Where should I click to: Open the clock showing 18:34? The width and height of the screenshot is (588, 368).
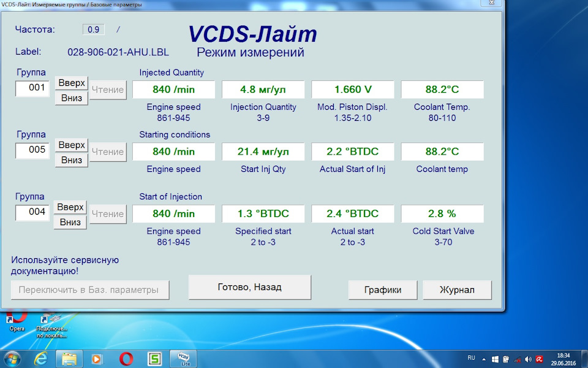(563, 359)
